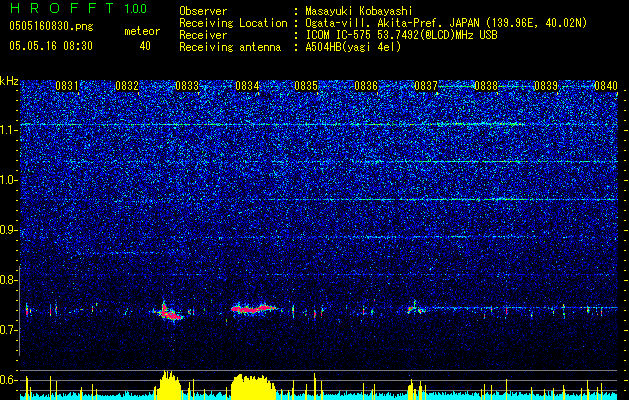Click the ICOM IC-575 receiver text
The width and height of the screenshot is (629, 400).
click(401, 35)
